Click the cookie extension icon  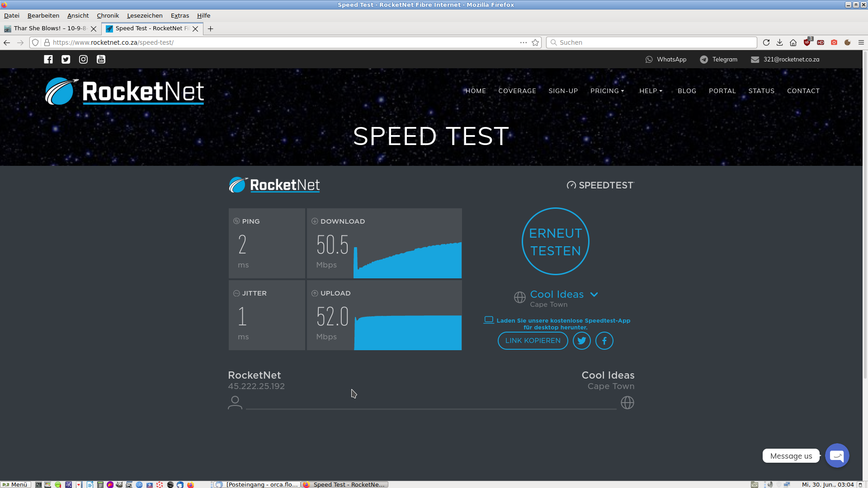click(848, 42)
